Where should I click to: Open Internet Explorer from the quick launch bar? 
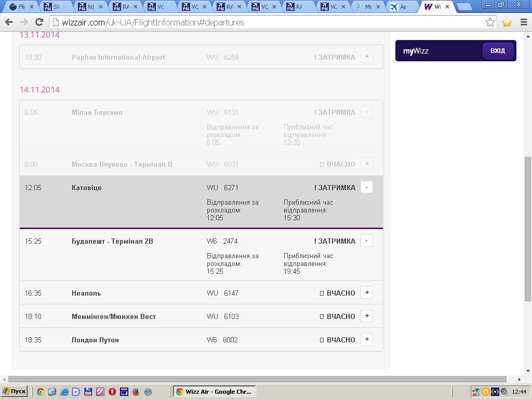64,392
